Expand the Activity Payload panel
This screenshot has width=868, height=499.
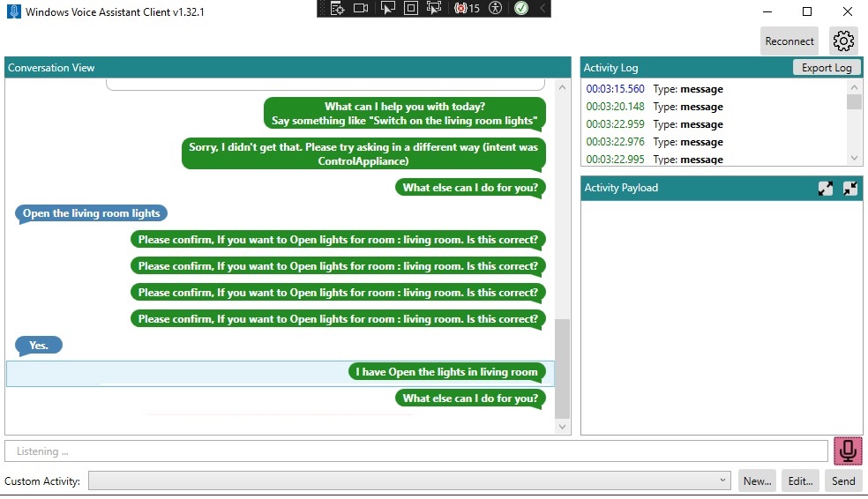click(x=825, y=188)
